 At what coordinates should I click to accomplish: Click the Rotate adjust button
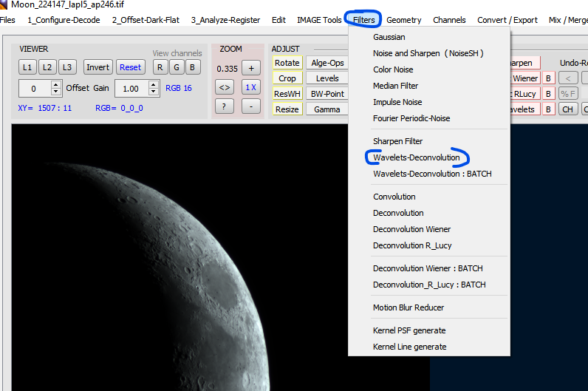coord(287,63)
